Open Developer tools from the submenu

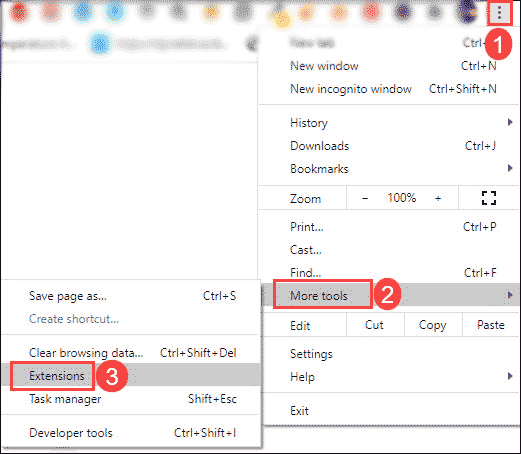click(131, 433)
